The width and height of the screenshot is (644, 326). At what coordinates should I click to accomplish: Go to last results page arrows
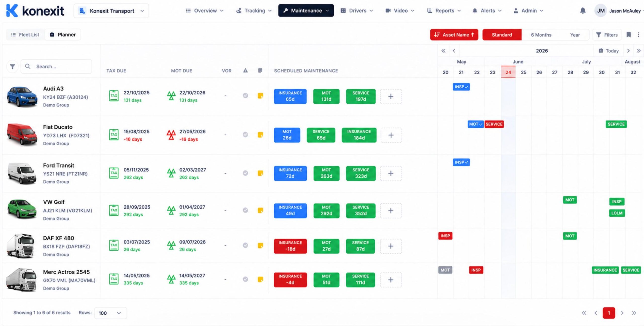[x=634, y=313]
